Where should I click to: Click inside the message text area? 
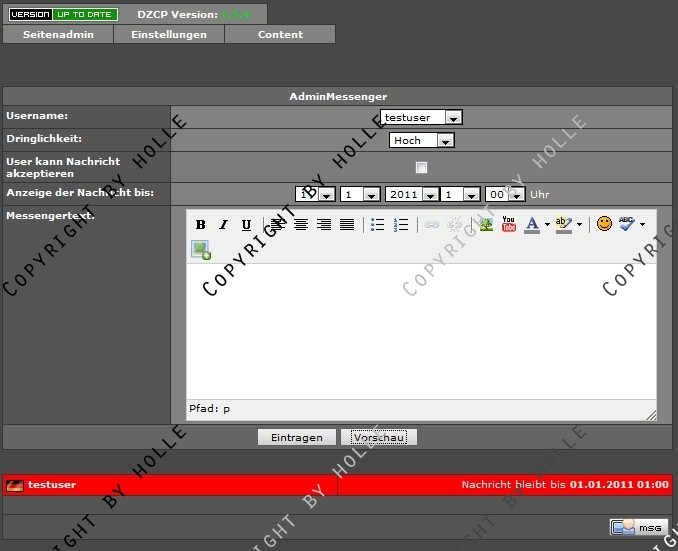(x=420, y=330)
